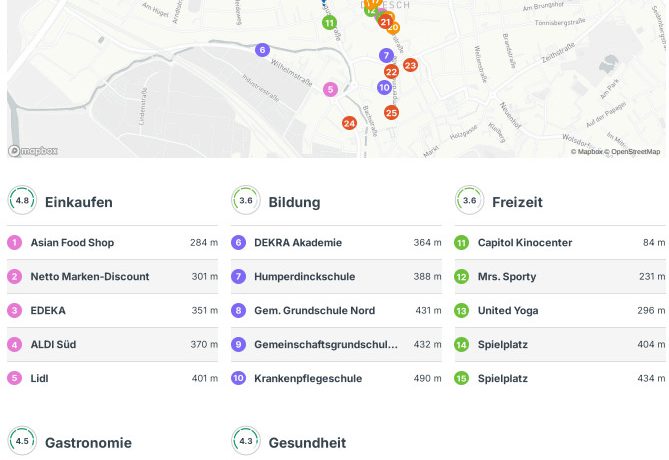This screenshot has height=460, width=669.
Task: Click list bullet 13 for United Yoga
Action: point(462,310)
